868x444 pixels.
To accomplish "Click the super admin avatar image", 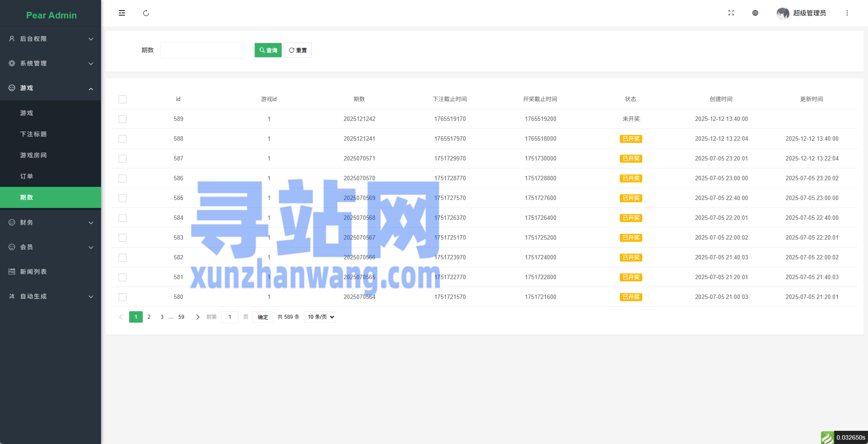I will tap(782, 13).
